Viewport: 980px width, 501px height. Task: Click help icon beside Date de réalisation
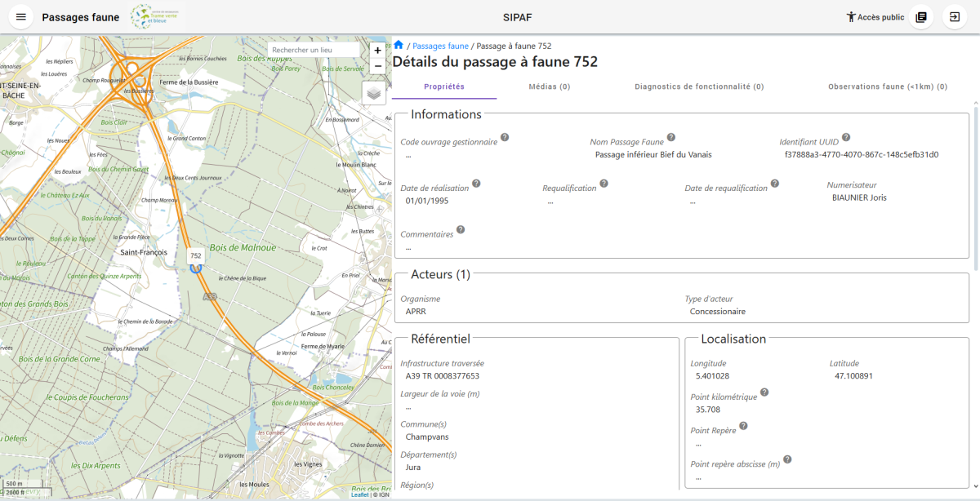coord(476,184)
